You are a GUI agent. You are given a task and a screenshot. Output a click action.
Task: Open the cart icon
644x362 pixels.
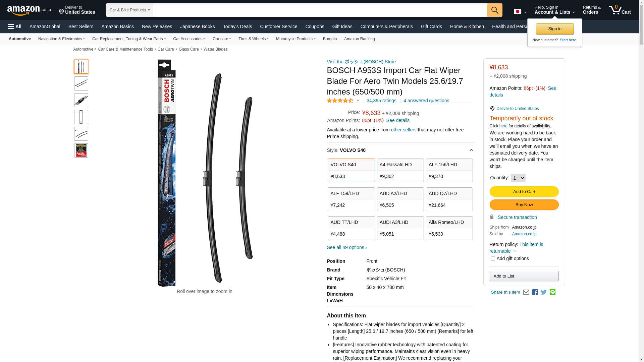tap(620, 10)
